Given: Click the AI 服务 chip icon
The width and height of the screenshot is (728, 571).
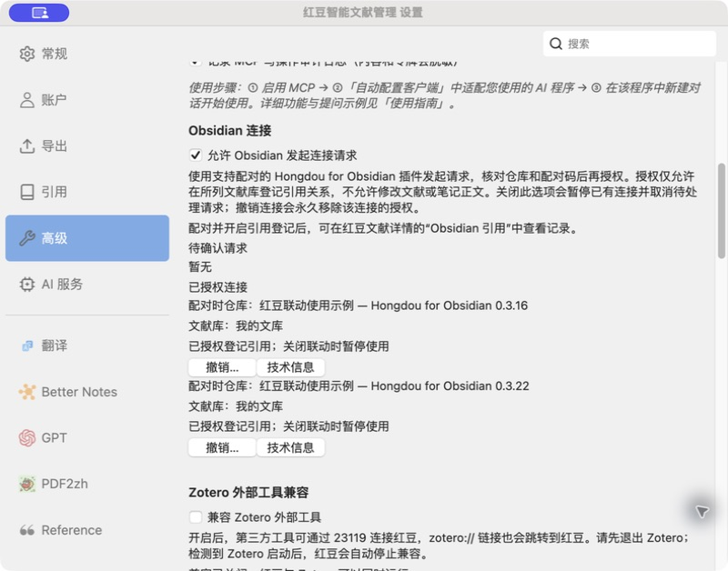Looking at the screenshot, I should 27,284.
